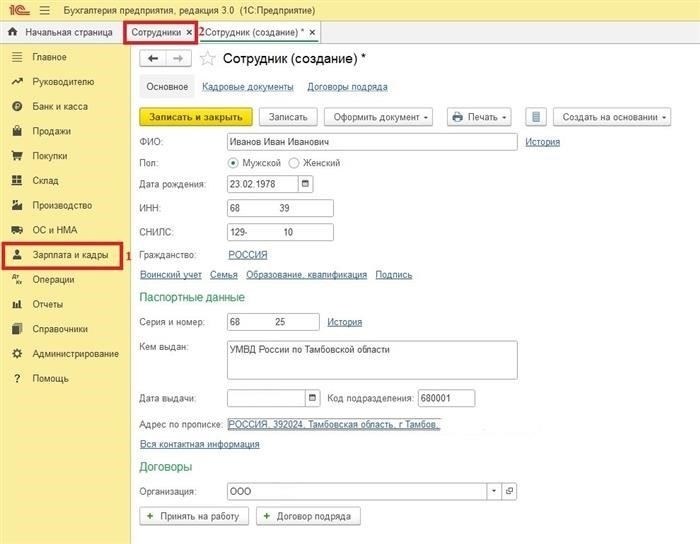Screen dimensions: 700x544
Task: Click the Кем выдан text area
Action: pyautogui.click(x=372, y=360)
